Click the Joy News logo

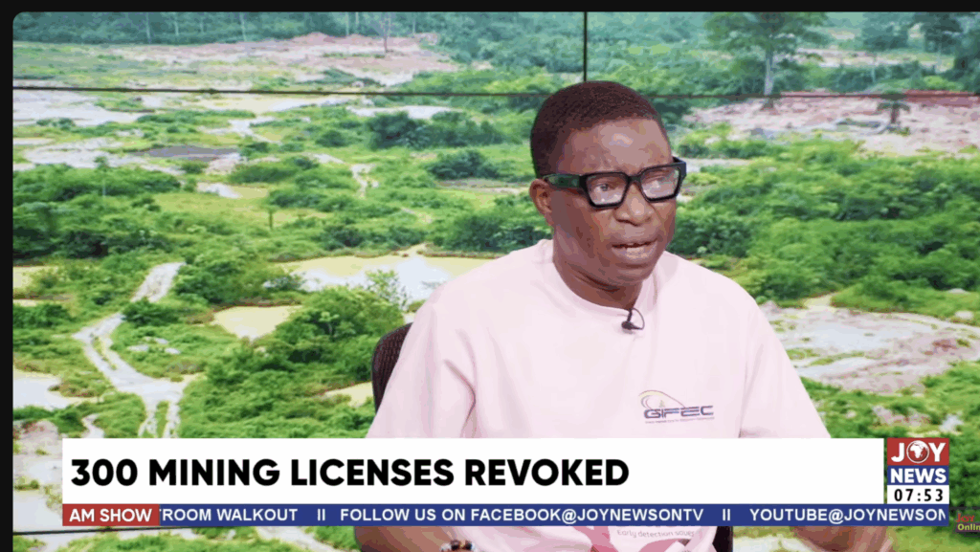point(917,462)
